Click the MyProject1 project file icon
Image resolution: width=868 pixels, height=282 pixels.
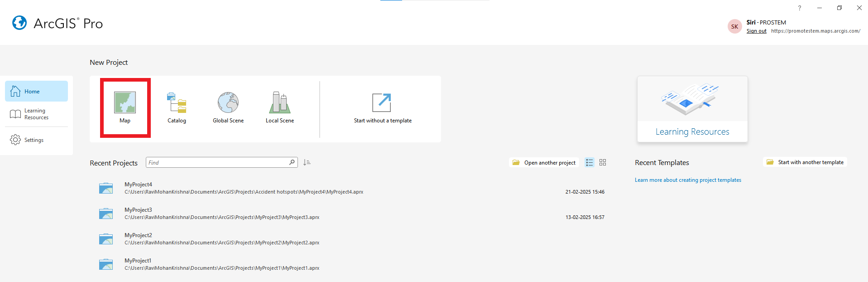click(106, 264)
